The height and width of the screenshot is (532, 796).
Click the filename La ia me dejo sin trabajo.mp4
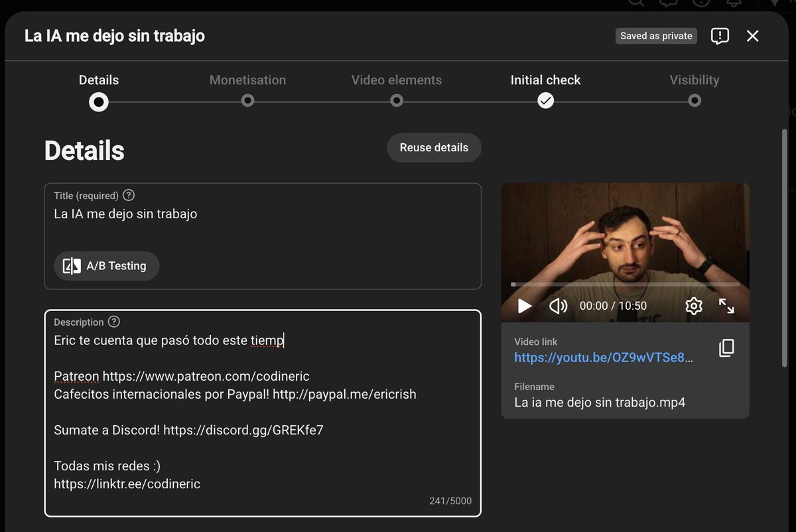click(x=600, y=402)
